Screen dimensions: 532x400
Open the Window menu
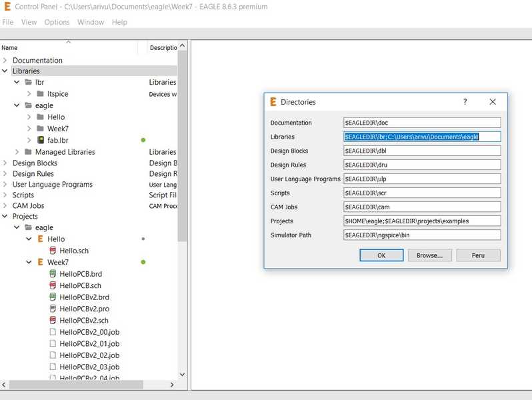91,22
